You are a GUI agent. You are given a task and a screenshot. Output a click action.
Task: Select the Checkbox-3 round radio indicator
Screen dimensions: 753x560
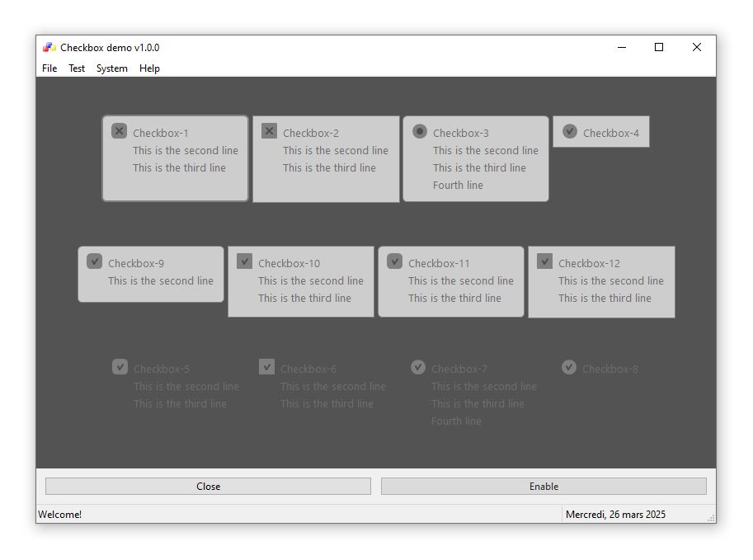pos(420,131)
